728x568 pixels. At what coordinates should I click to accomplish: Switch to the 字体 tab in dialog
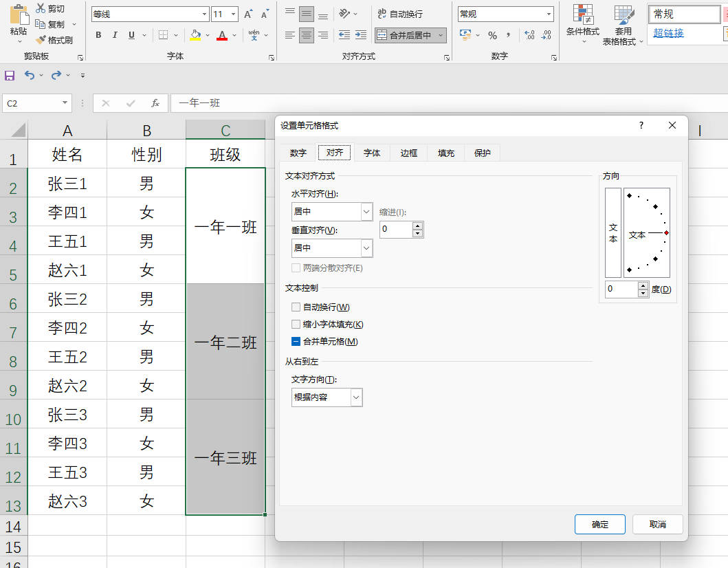point(372,153)
